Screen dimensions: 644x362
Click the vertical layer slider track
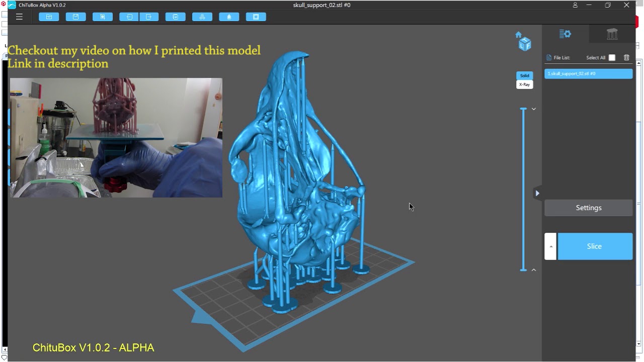(523, 190)
